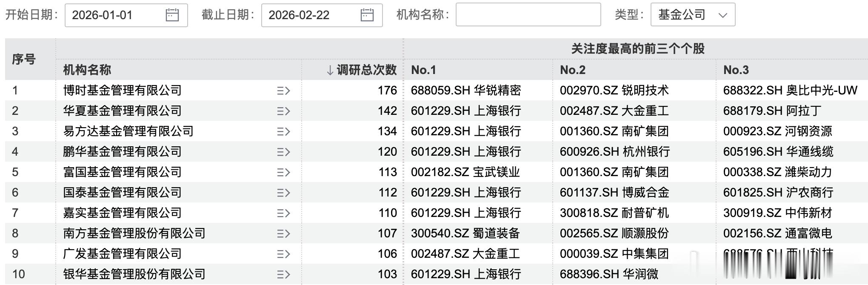Select 国泰基金管理有限公司 row name

[x=122, y=192]
